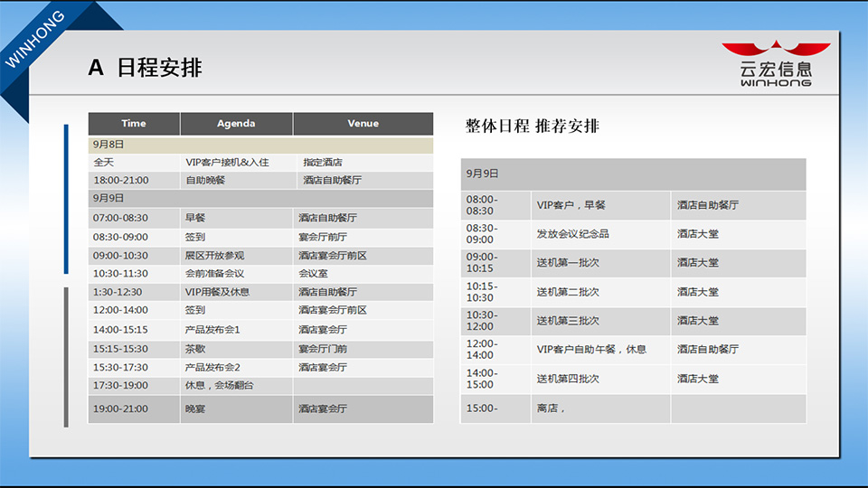Viewport: 868px width, 488px height.
Task: Select the 展区开放参观 agenda cell
Action: 214,256
